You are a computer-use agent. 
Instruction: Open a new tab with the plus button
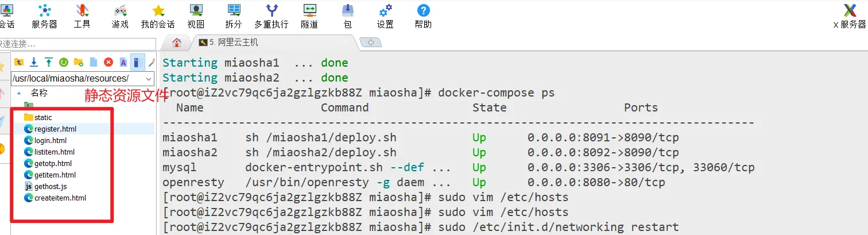click(x=370, y=43)
